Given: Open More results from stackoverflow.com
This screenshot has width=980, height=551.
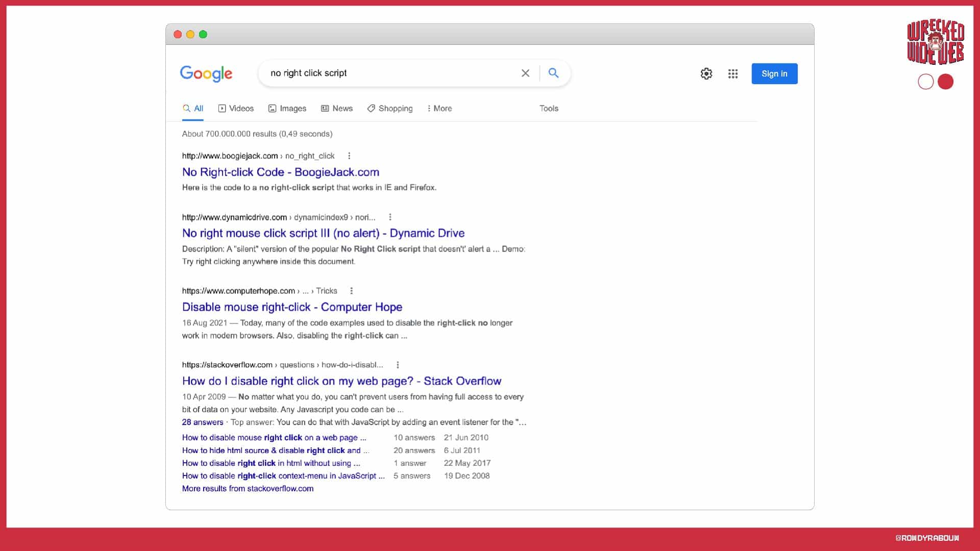Looking at the screenshot, I should pos(248,488).
